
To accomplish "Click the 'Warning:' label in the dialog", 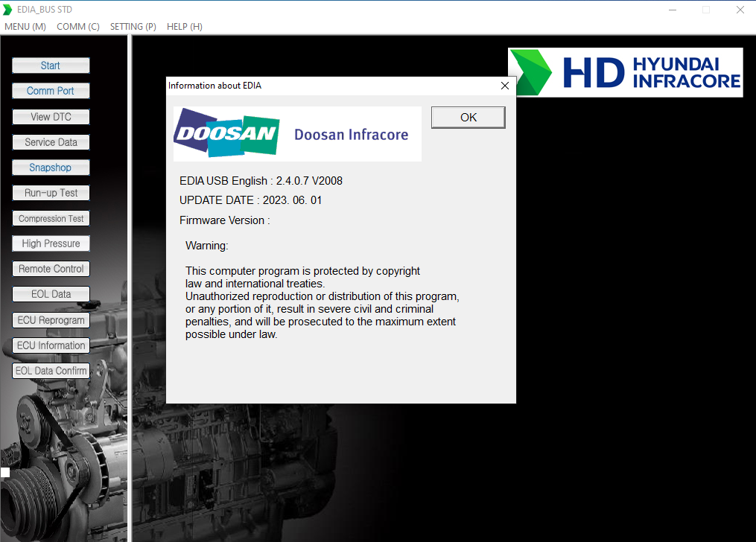I will (x=207, y=246).
